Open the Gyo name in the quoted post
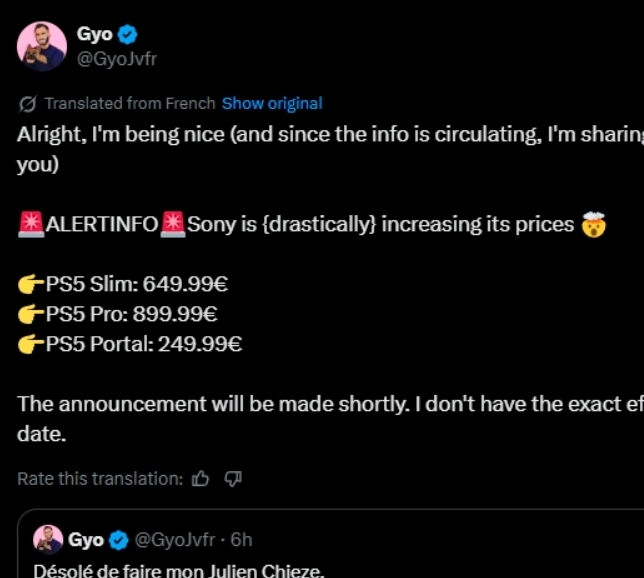 click(x=85, y=540)
